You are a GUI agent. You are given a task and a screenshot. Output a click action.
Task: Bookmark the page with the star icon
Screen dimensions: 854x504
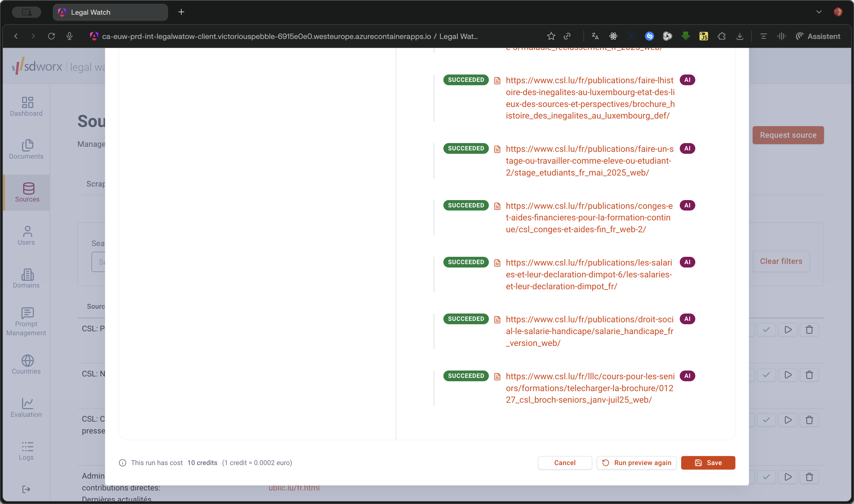pos(551,36)
